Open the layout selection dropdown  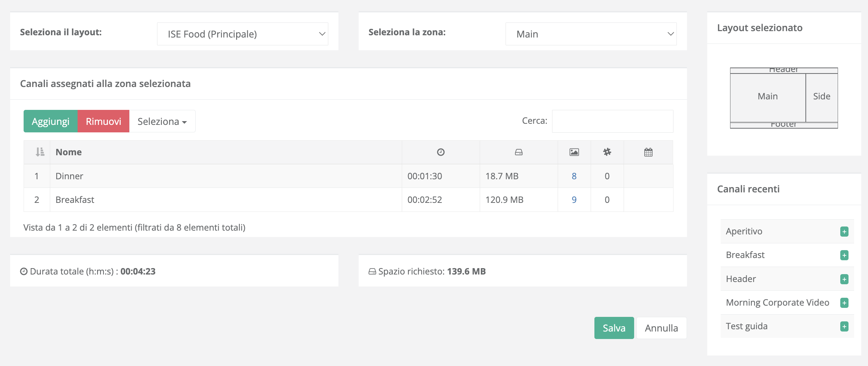point(242,34)
